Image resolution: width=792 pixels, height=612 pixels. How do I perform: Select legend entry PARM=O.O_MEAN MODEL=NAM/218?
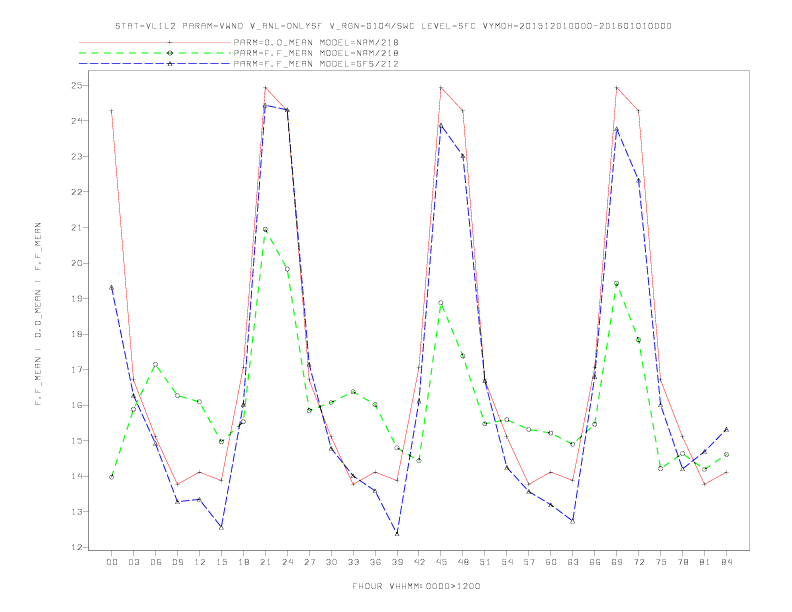[x=316, y=42]
